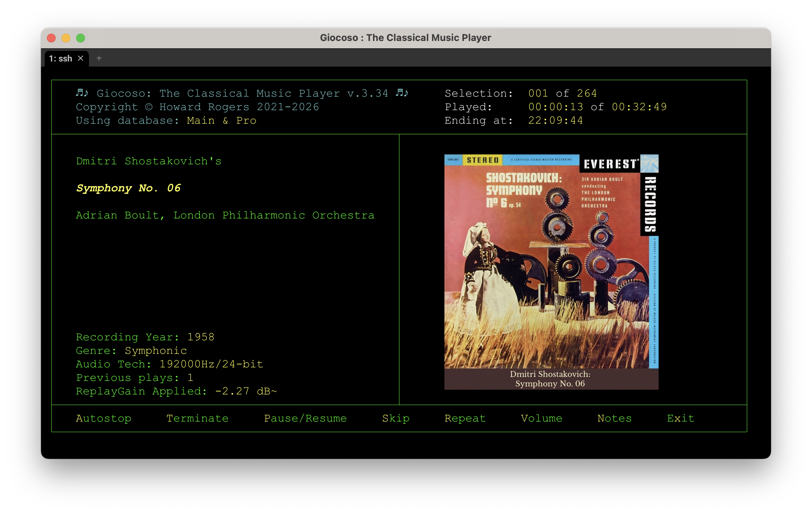Click the window title bar text

point(405,38)
